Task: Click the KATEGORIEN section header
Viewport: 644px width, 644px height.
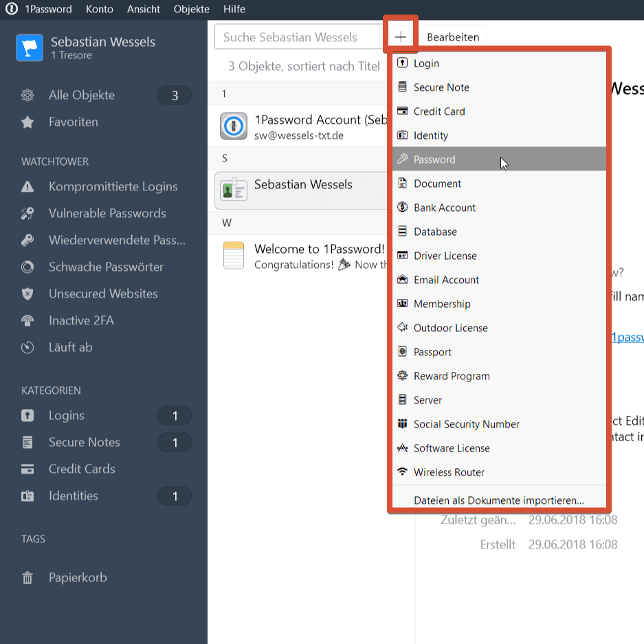Action: pos(51,390)
